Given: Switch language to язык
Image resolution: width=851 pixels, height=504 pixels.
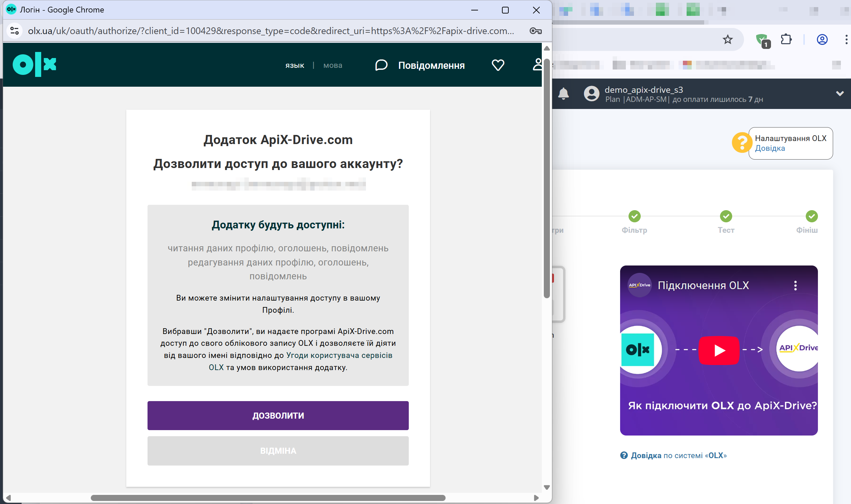Looking at the screenshot, I should [295, 65].
